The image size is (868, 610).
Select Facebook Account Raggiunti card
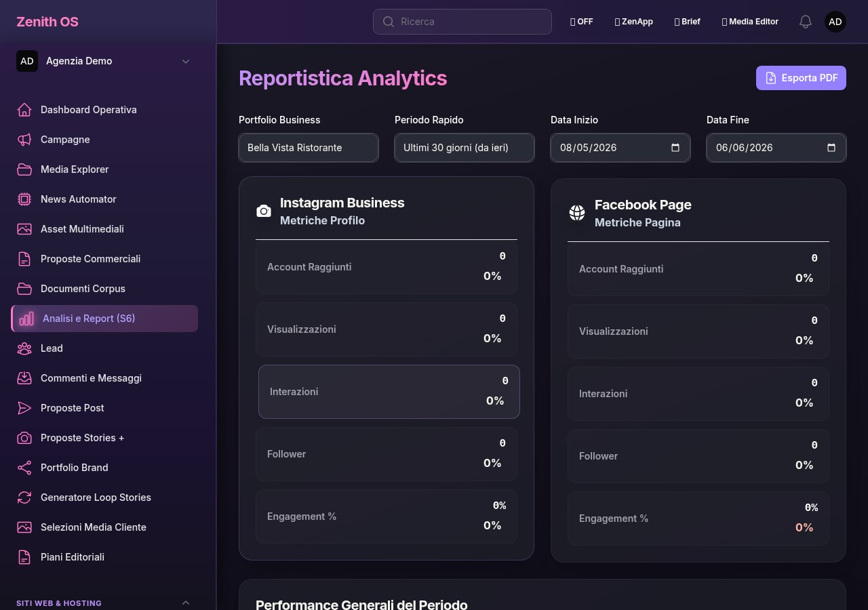click(698, 269)
